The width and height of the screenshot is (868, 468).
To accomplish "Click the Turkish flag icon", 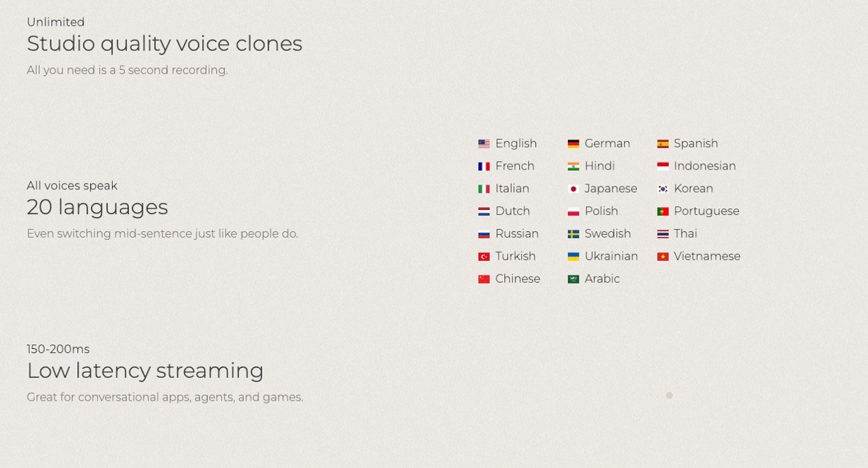I will point(484,257).
